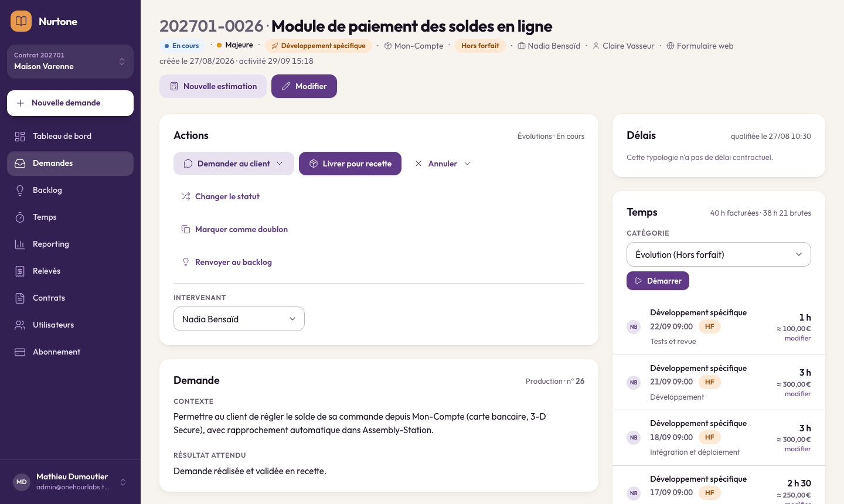
Task: Click the Changer le statut shuffle icon
Action: tap(186, 196)
